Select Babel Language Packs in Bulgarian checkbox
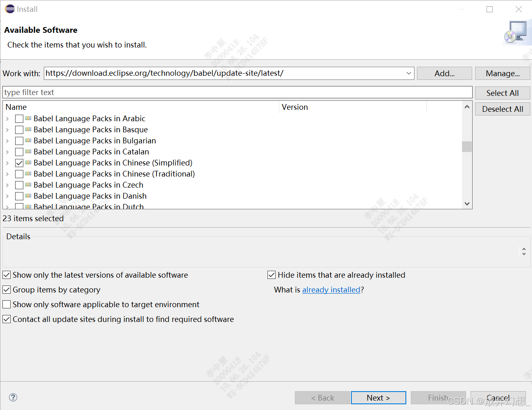This screenshot has height=410, width=532. pos(19,140)
